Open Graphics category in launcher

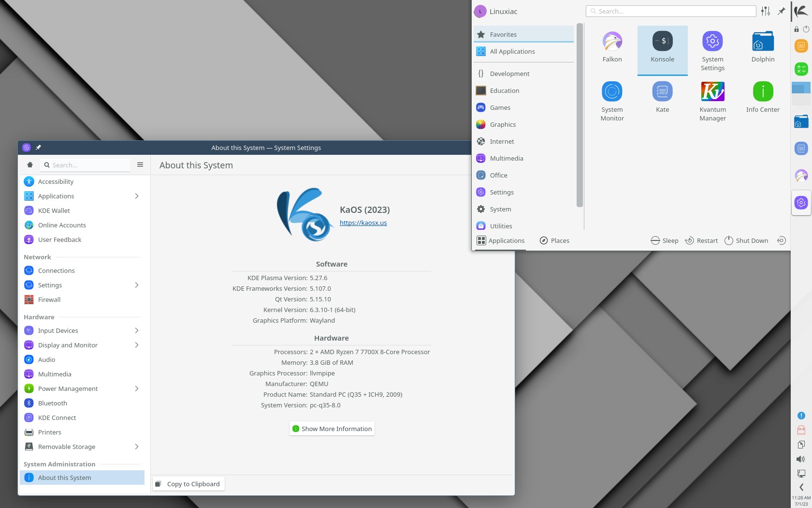coord(523,124)
